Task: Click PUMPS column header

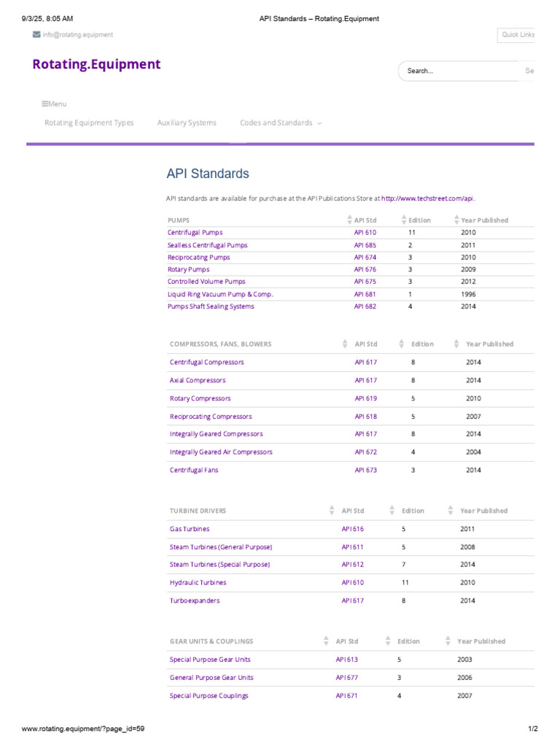Action: tap(179, 220)
